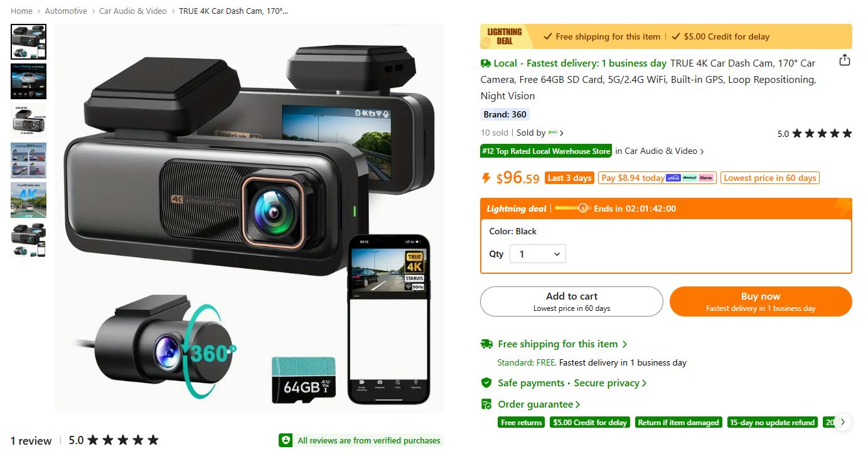The height and width of the screenshot is (456, 868).
Task: Click the delivery truck icon next to Local
Action: [x=486, y=63]
